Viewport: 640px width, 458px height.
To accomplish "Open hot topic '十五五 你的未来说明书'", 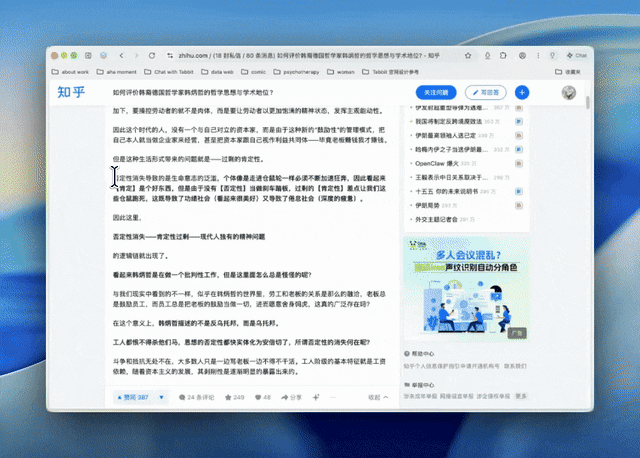I will click(447, 191).
